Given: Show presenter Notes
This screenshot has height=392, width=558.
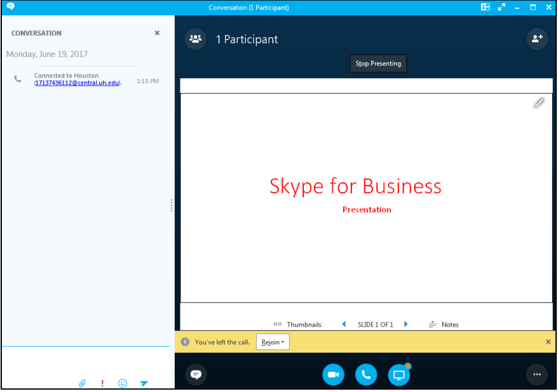Looking at the screenshot, I should click(444, 324).
